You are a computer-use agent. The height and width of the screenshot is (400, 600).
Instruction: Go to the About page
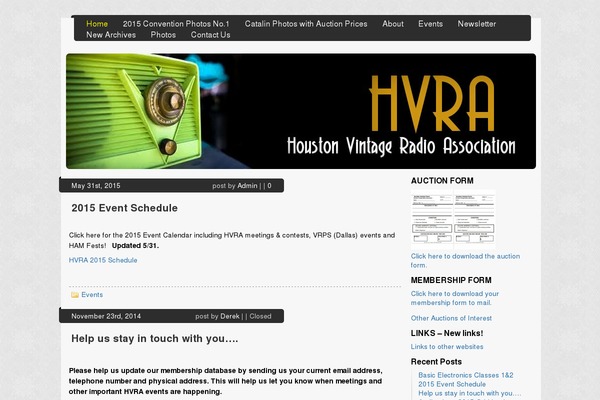point(393,24)
